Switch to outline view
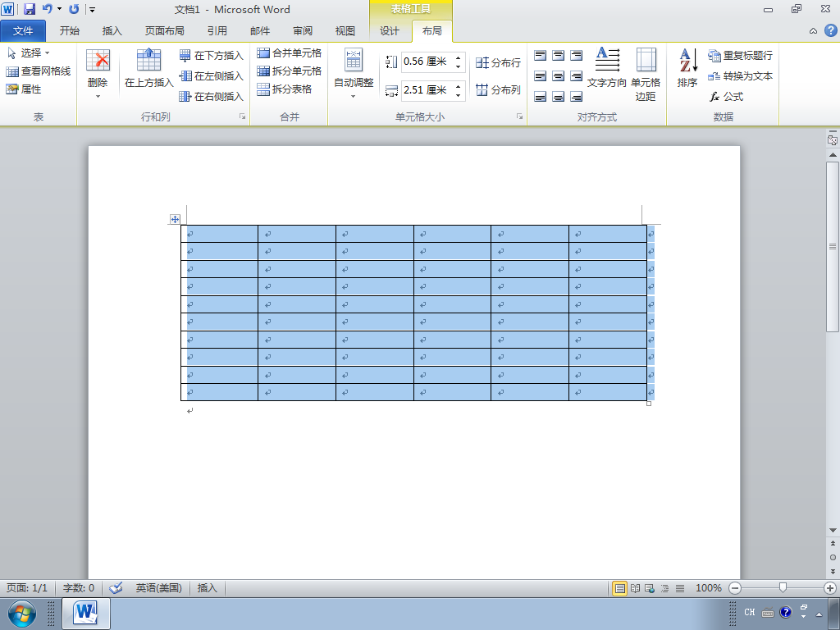Viewport: 840px width, 630px height. click(664, 588)
